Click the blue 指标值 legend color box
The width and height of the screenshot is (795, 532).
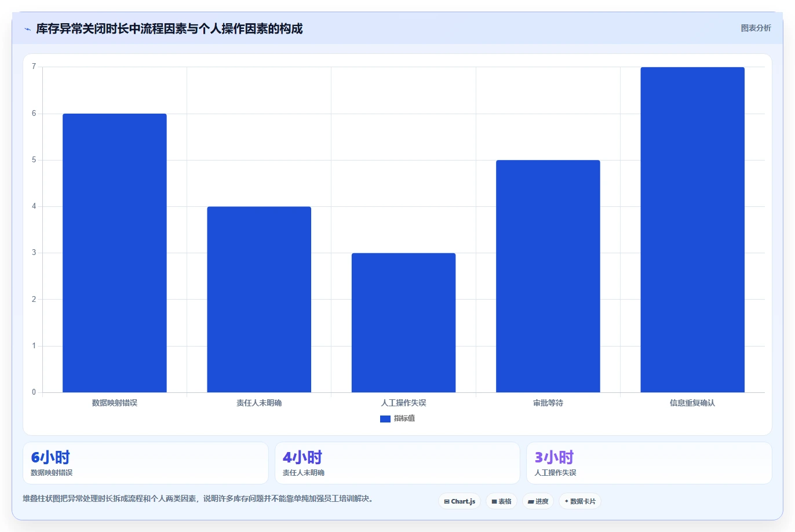pyautogui.click(x=385, y=419)
